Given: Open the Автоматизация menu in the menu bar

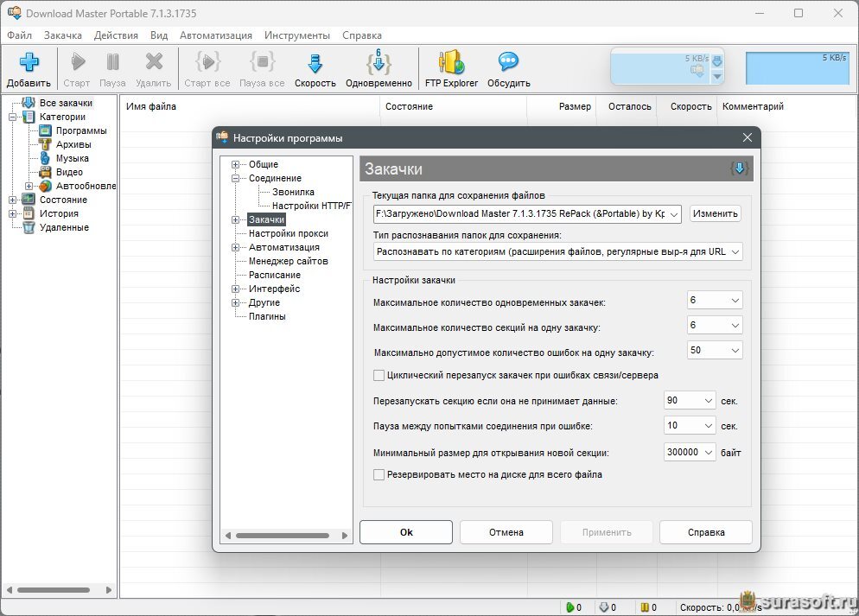Looking at the screenshot, I should 215,35.
